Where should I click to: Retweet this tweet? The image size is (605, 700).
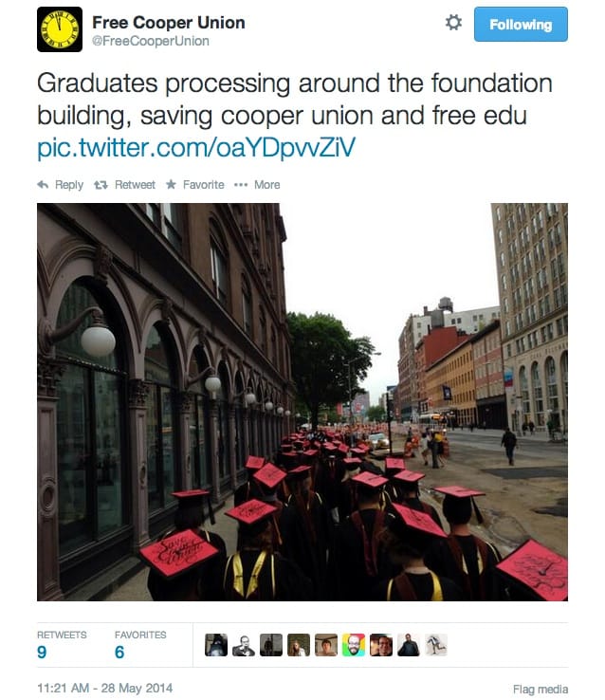[125, 185]
